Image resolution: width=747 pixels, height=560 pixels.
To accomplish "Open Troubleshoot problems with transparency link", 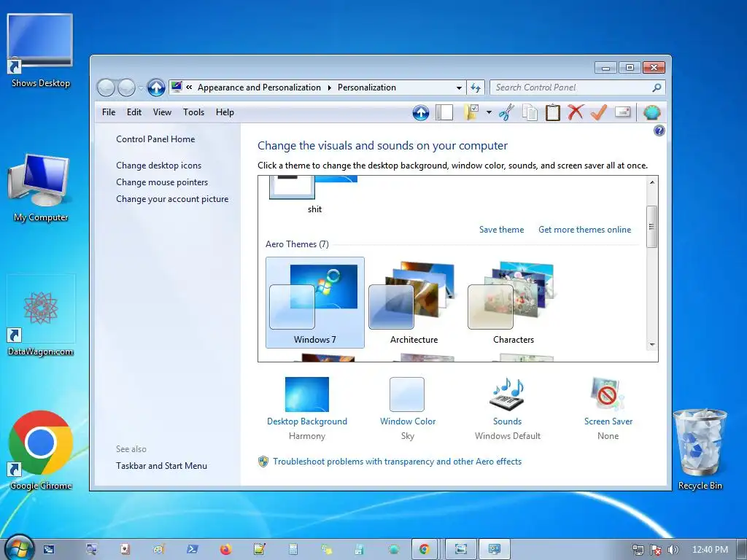I will [398, 462].
